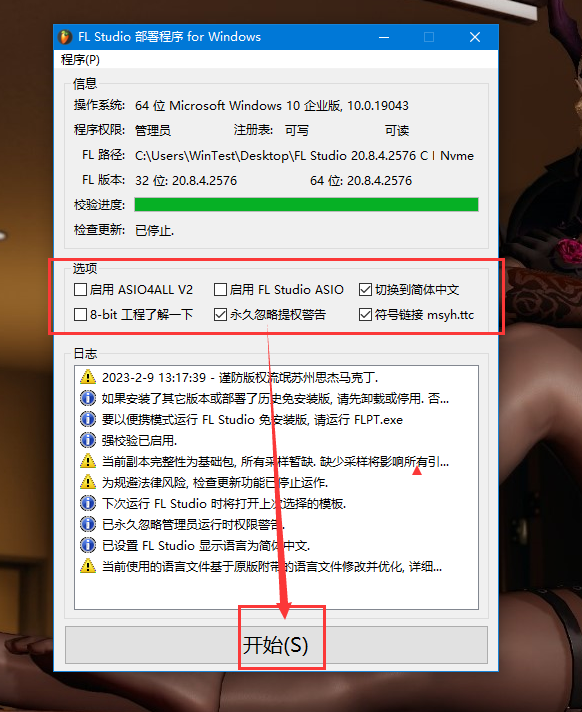Uncheck 切换到简体中文 checkbox
This screenshot has width=582, height=712.
point(365,290)
